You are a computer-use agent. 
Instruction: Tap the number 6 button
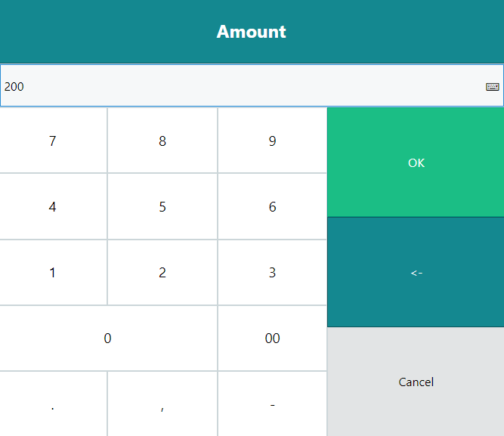pos(272,207)
